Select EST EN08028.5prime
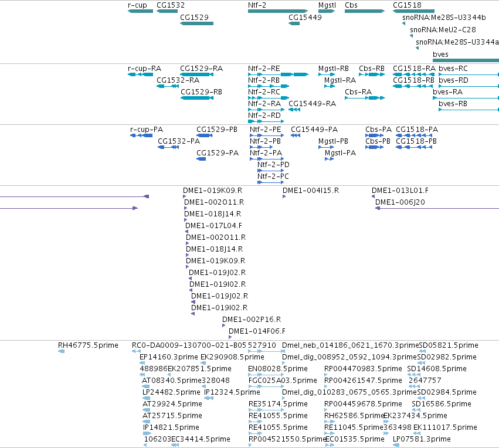 coord(266,375)
